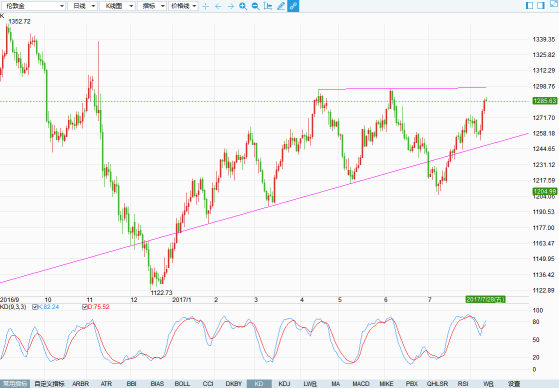Select the LWR indicator tab

coord(310,384)
